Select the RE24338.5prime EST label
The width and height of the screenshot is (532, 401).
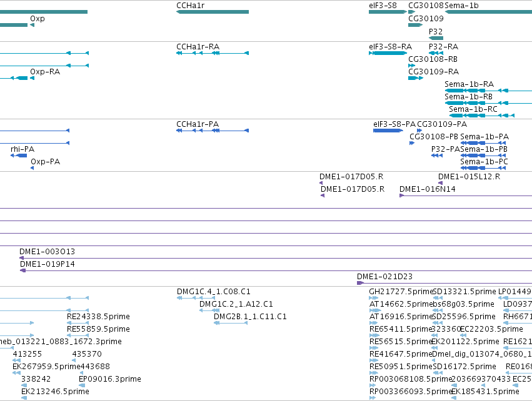(98, 317)
